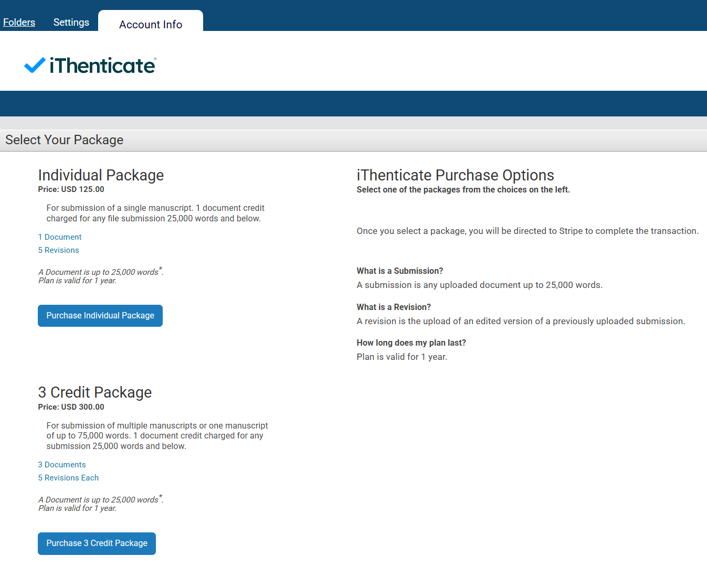The height and width of the screenshot is (588, 707).
Task: Click the 3 Credit Package heading
Action: [95, 392]
